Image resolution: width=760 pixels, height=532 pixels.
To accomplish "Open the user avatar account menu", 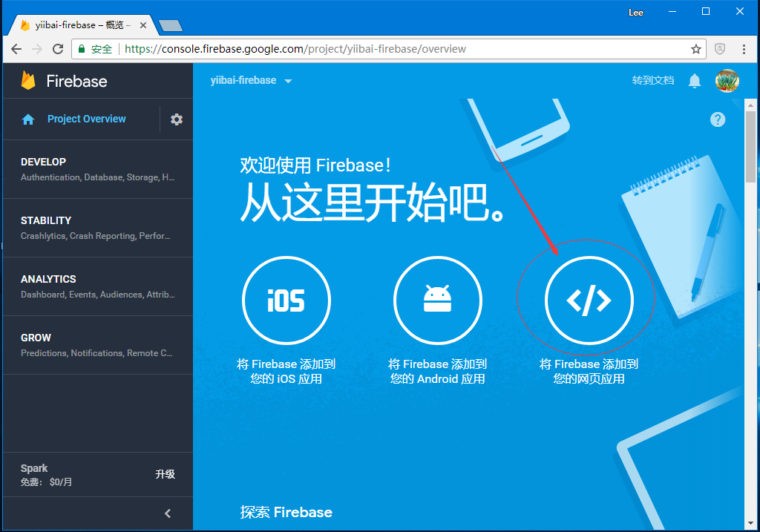I will pyautogui.click(x=727, y=81).
